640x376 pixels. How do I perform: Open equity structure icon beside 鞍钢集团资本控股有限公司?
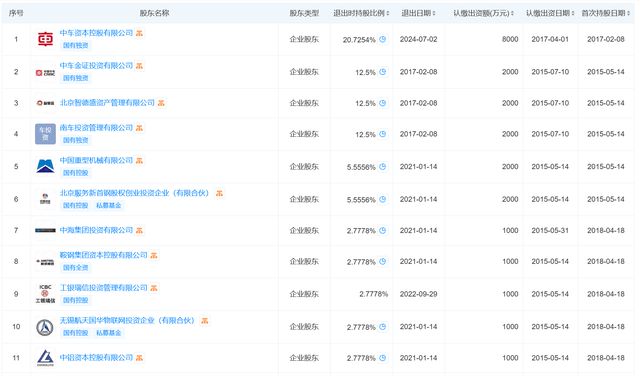pos(154,255)
